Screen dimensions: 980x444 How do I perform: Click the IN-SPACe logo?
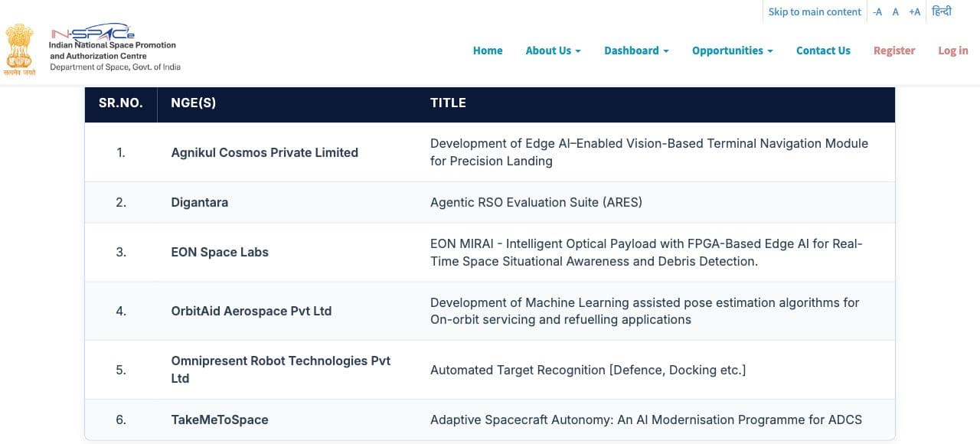click(x=93, y=32)
